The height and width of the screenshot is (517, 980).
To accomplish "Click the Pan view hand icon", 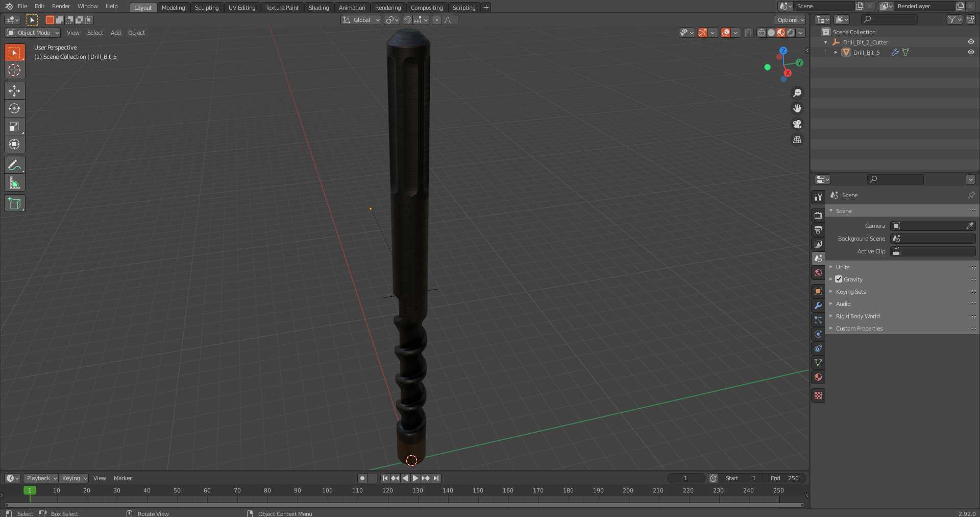I will click(797, 108).
